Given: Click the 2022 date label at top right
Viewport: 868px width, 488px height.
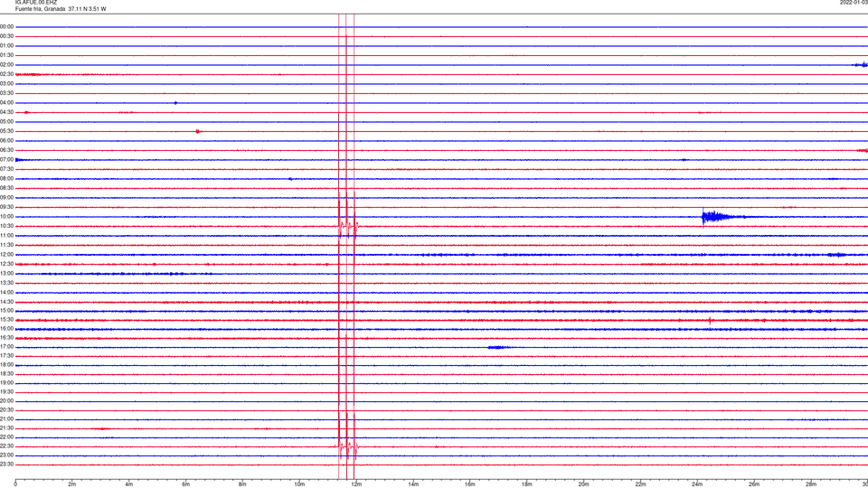Looking at the screenshot, I should [854, 3].
